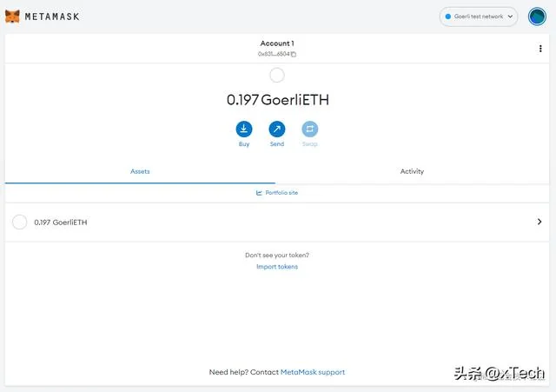Click the Send arrow icon button
The width and height of the screenshot is (556, 392).
click(x=277, y=129)
